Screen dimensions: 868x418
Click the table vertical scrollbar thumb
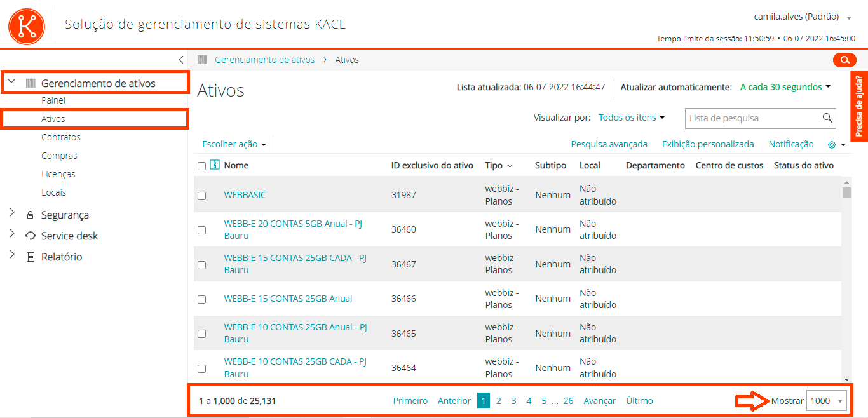point(846,193)
